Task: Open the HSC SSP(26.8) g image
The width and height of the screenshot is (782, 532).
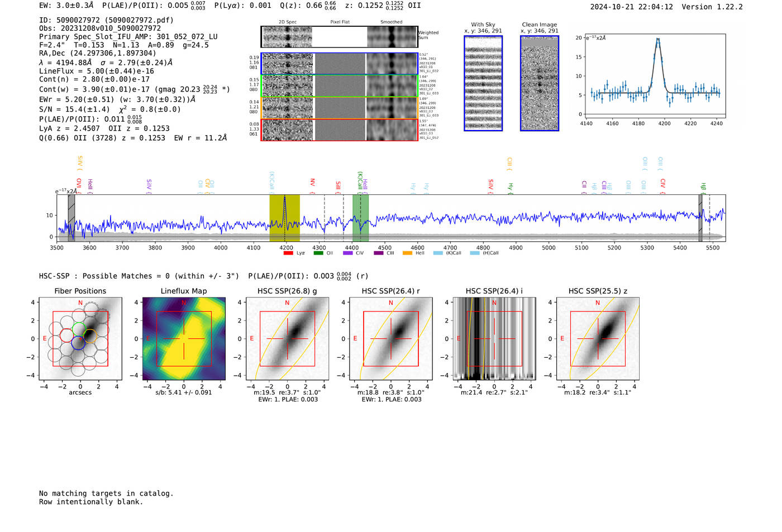Action: click(x=287, y=338)
